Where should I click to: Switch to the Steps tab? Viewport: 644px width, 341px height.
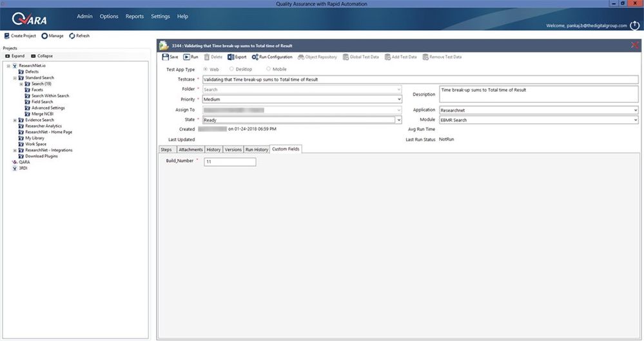pyautogui.click(x=167, y=150)
